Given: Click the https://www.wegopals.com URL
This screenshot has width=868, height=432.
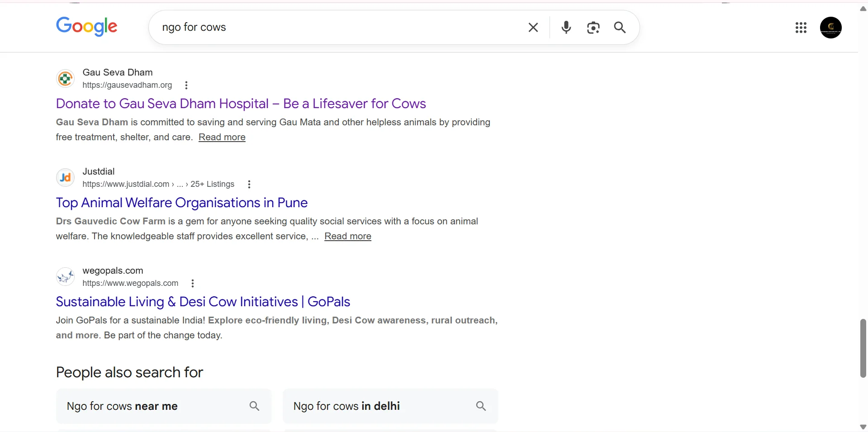Looking at the screenshot, I should 130,283.
